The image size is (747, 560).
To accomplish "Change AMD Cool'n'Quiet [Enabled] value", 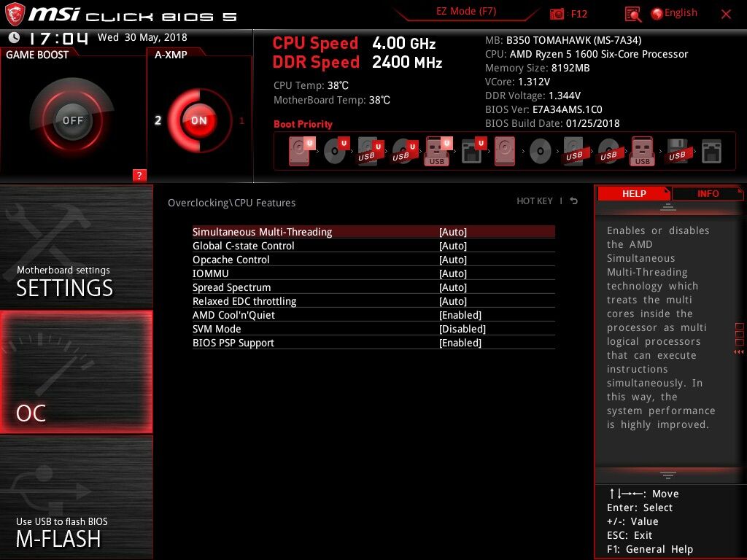I will pyautogui.click(x=460, y=315).
